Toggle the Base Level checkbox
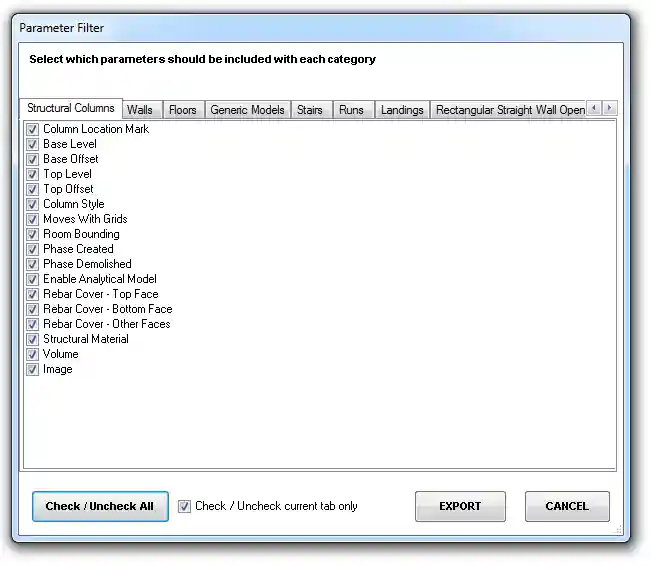Screen dimensions: 651x566 [x=33, y=144]
